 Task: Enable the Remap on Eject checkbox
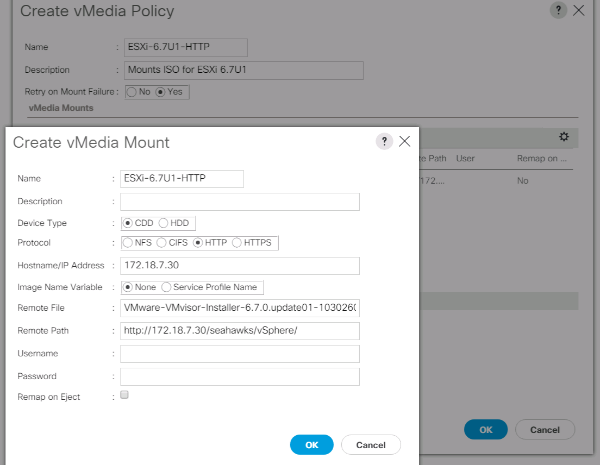click(124, 396)
